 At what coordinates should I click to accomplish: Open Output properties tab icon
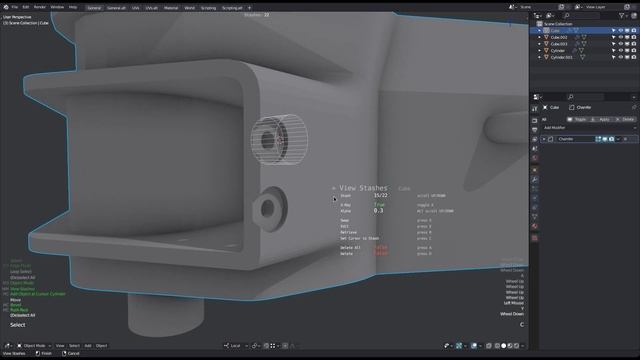[535, 130]
